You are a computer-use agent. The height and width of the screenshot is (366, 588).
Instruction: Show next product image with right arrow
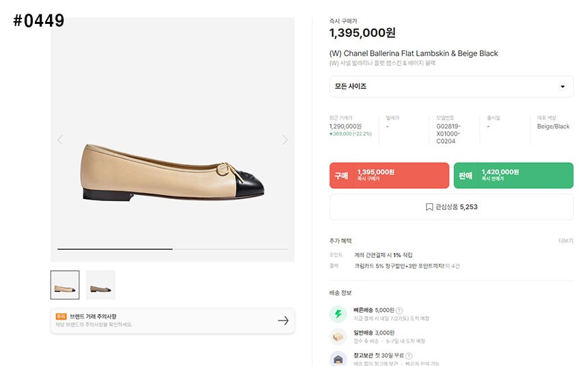(x=285, y=140)
